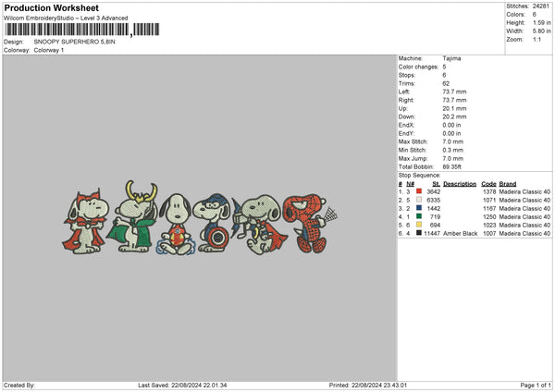The height and width of the screenshot is (392, 555).
Task: Click the 'Page 1 of 1' footer
Action: pyautogui.click(x=536, y=386)
